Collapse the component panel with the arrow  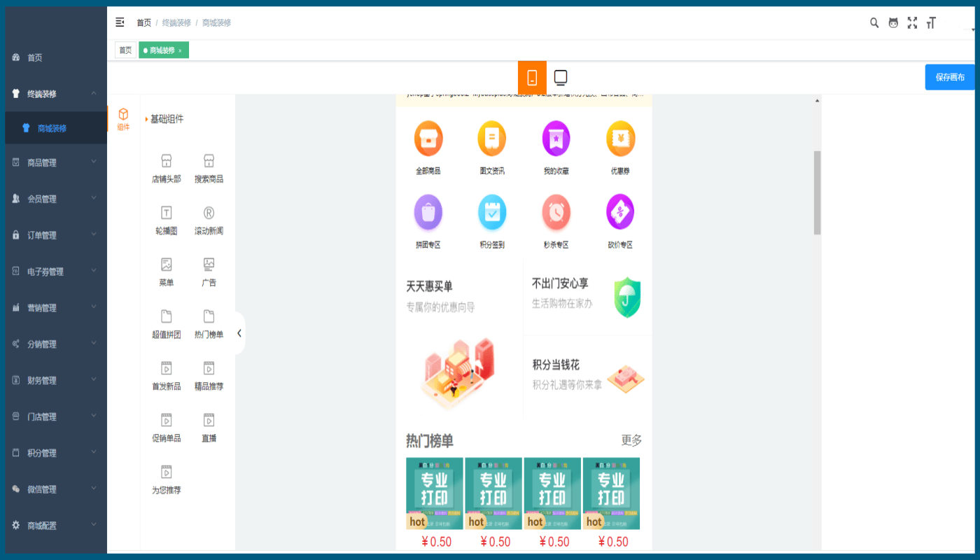pos(240,332)
